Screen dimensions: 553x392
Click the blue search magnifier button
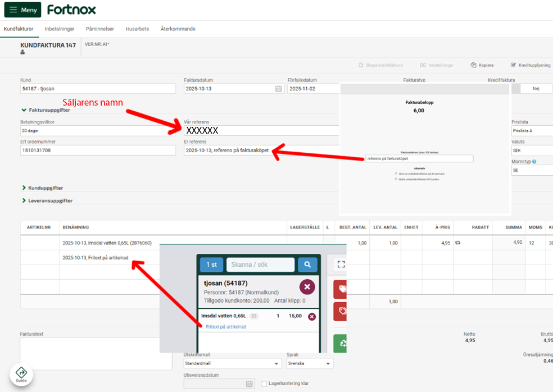coord(307,265)
